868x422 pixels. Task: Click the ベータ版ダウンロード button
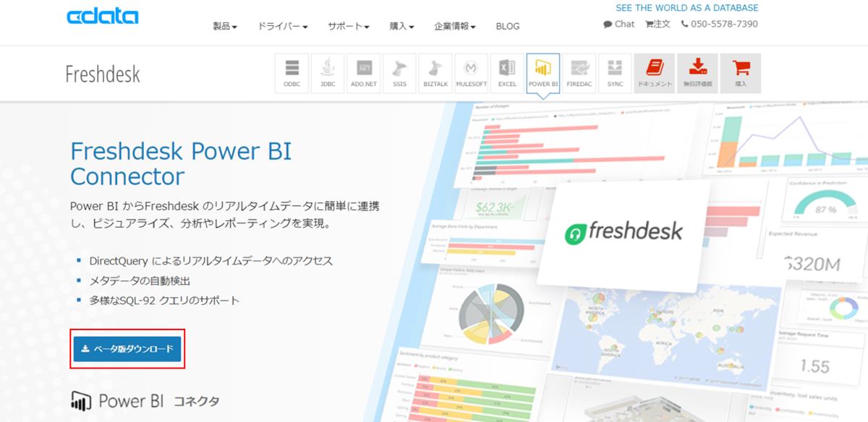pos(127,349)
